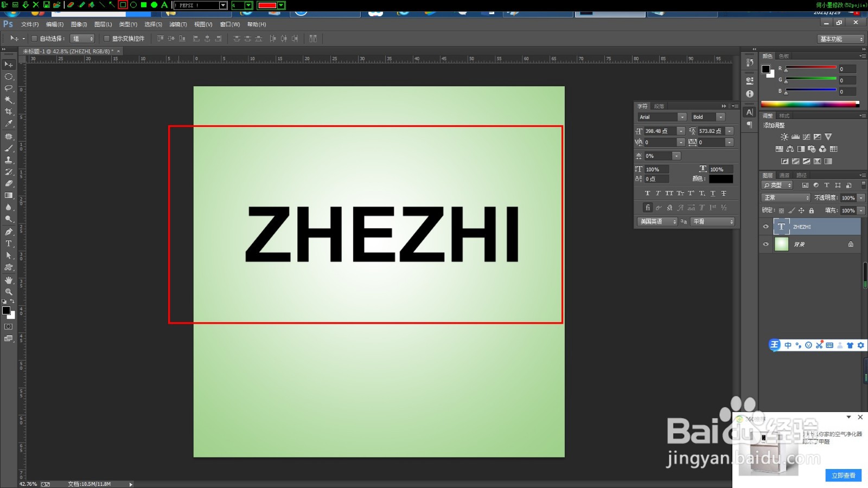The width and height of the screenshot is (868, 488).
Task: Toggle lock all layer attributes
Action: click(812, 210)
